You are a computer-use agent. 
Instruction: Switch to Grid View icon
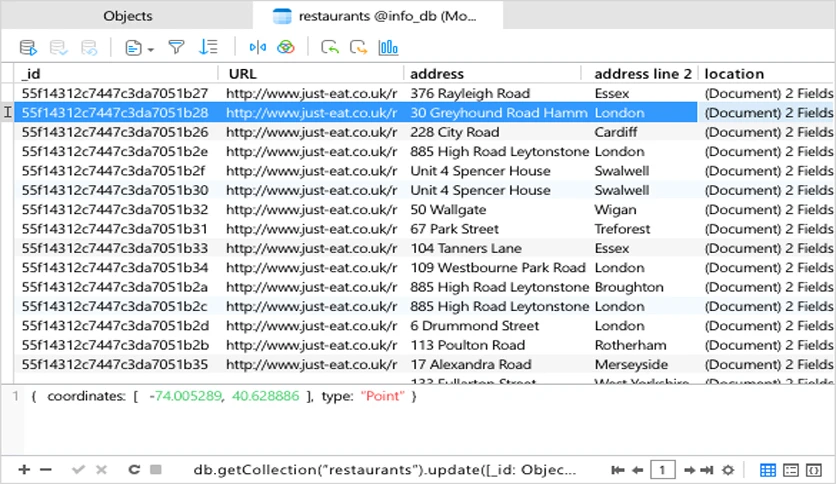point(768,470)
